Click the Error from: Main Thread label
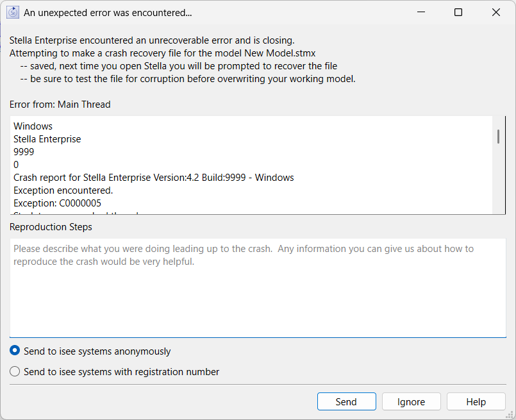This screenshot has width=516, height=420. coord(60,104)
